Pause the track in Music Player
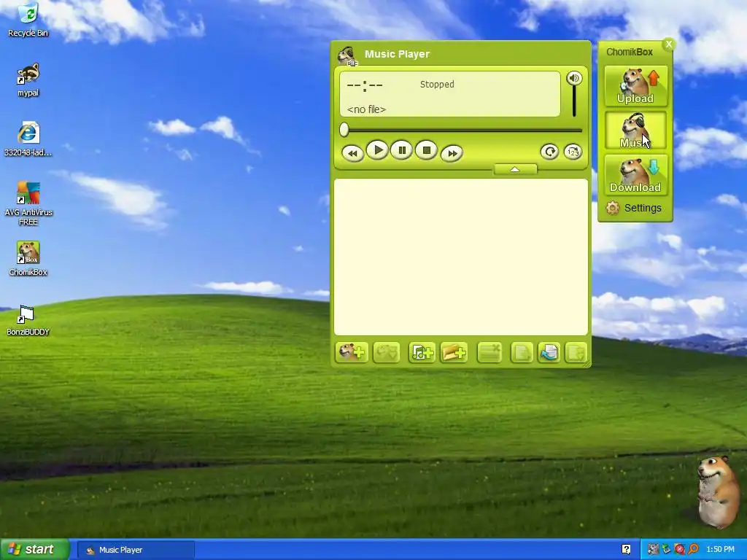 [x=402, y=150]
